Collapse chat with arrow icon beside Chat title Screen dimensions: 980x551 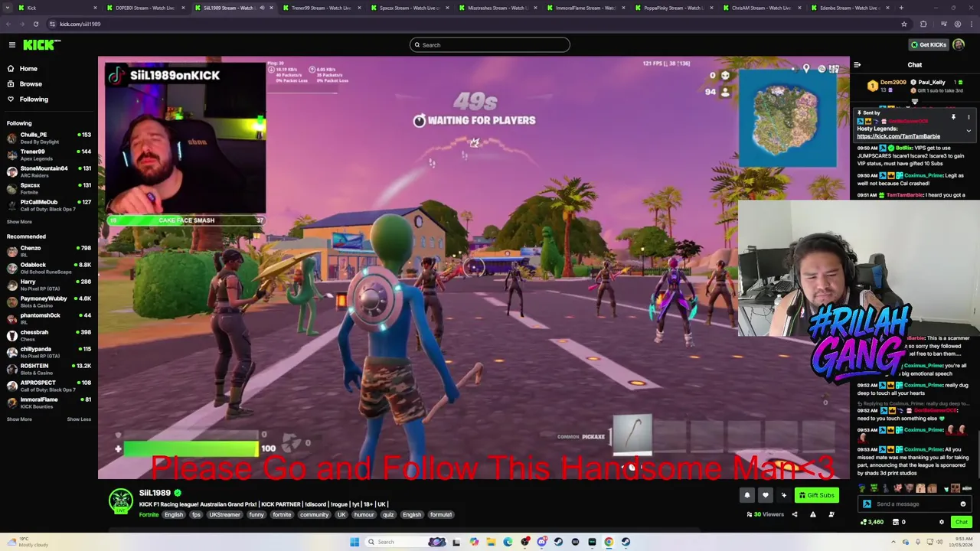point(857,65)
